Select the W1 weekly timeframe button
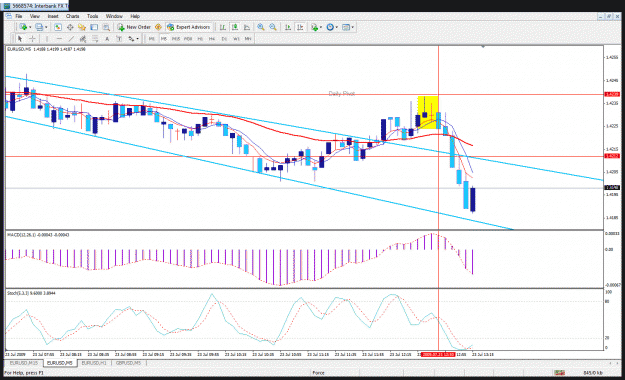The image size is (625, 380). pyautogui.click(x=236, y=39)
